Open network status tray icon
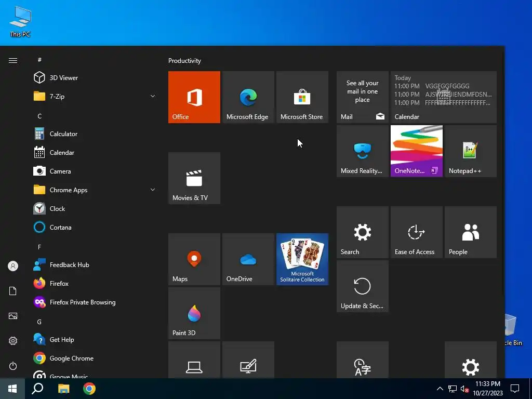This screenshot has height=399, width=532. (x=453, y=389)
